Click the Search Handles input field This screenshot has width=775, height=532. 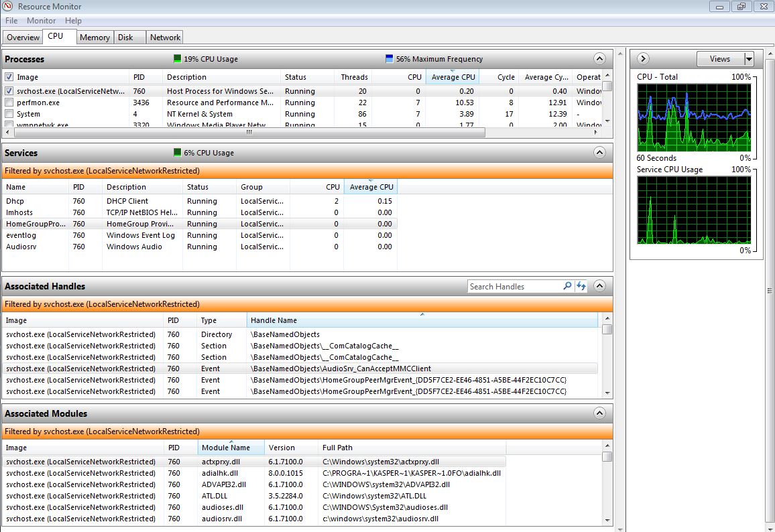(514, 287)
